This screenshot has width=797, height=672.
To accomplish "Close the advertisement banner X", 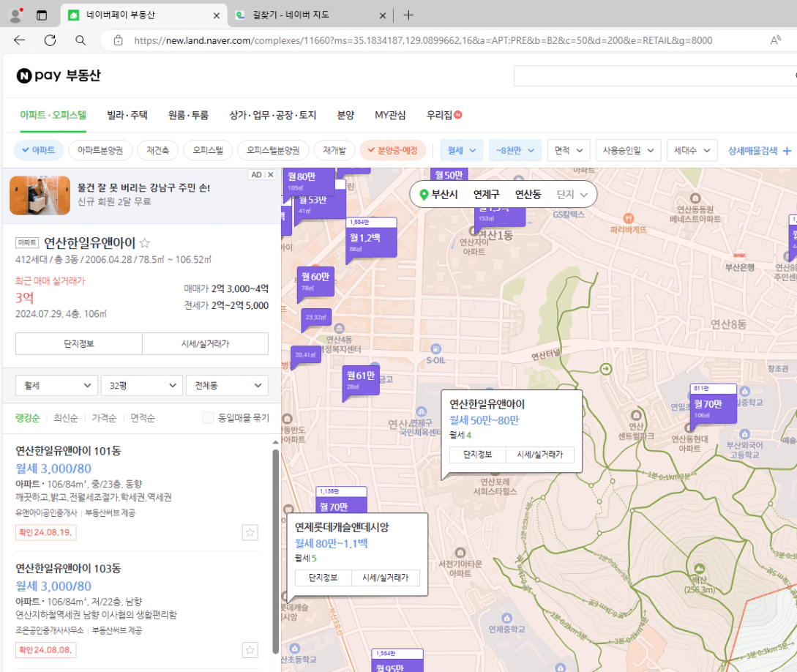I will pos(270,175).
